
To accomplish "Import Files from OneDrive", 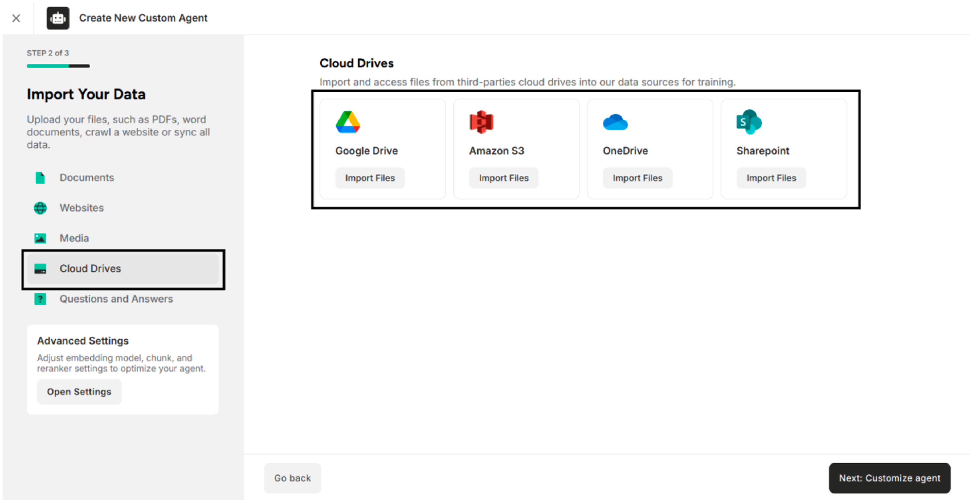I will [x=637, y=178].
